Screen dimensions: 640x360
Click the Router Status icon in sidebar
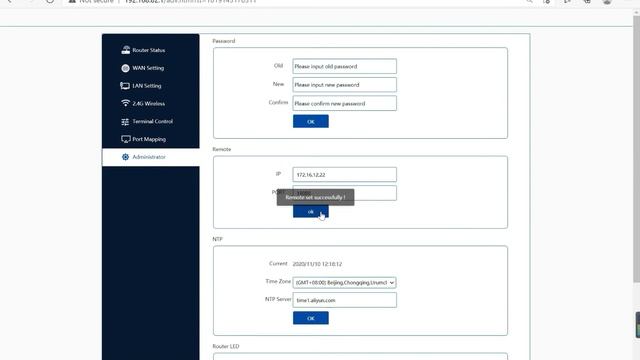125,50
